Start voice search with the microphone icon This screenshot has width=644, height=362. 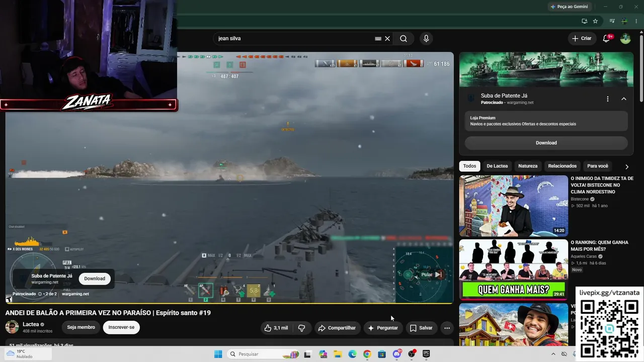pyautogui.click(x=426, y=39)
